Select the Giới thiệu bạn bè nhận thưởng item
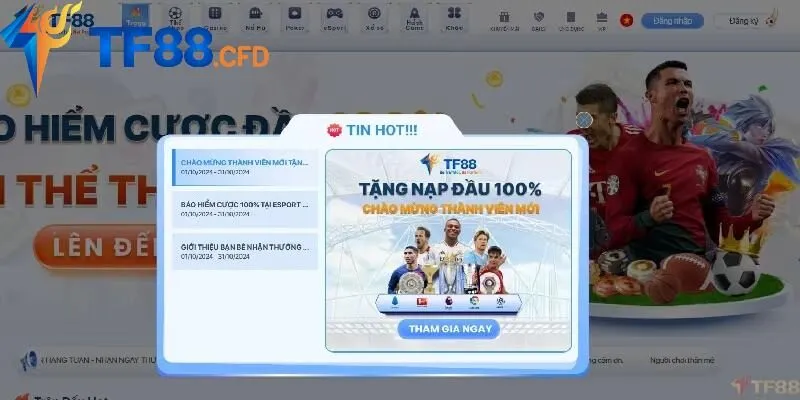Screen dimensions: 800x400 pos(245,252)
